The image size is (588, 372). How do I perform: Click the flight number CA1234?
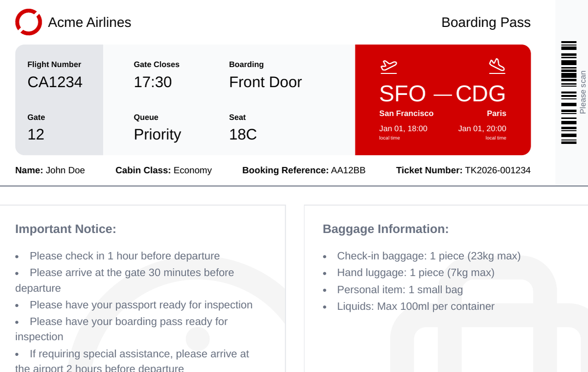pos(55,82)
